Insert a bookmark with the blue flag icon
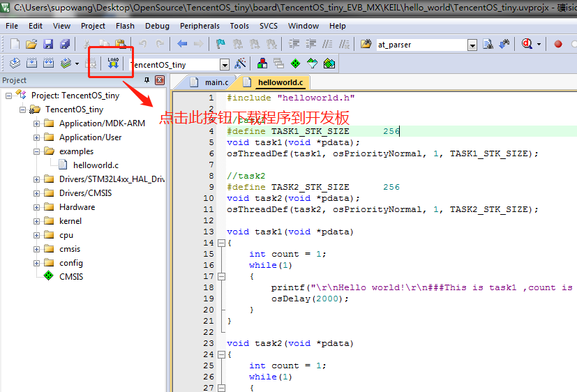The width and height of the screenshot is (577, 392). pos(220,44)
